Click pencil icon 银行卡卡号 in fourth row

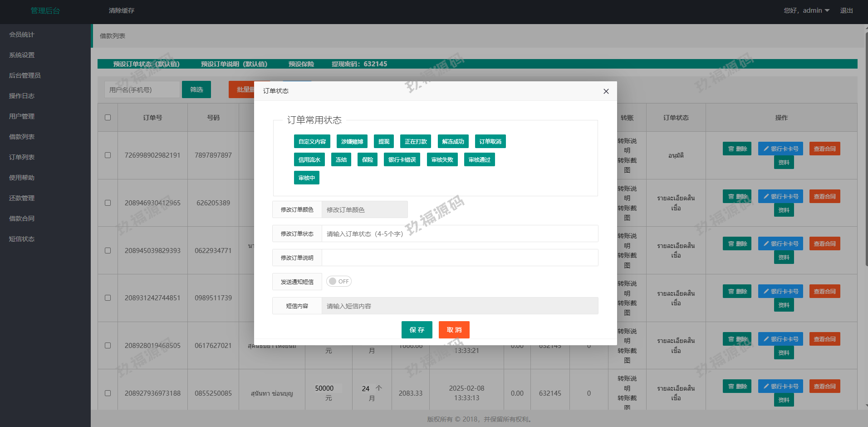pos(780,292)
